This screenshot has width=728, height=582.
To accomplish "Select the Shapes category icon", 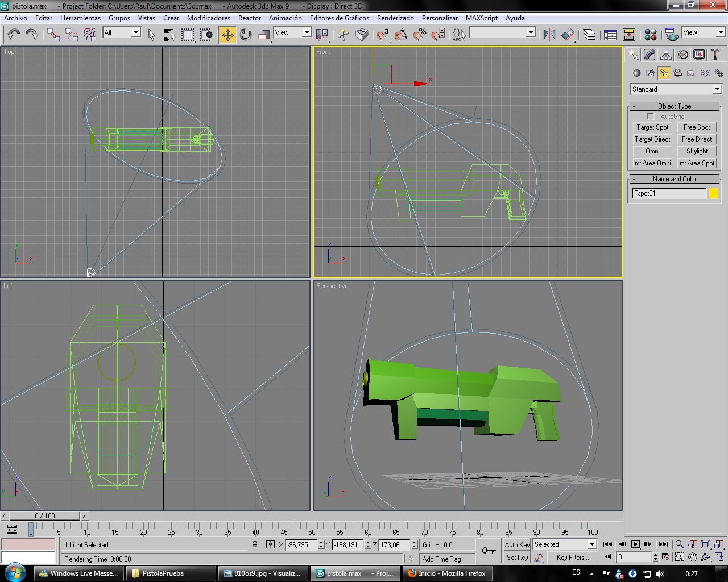I will tap(651, 73).
